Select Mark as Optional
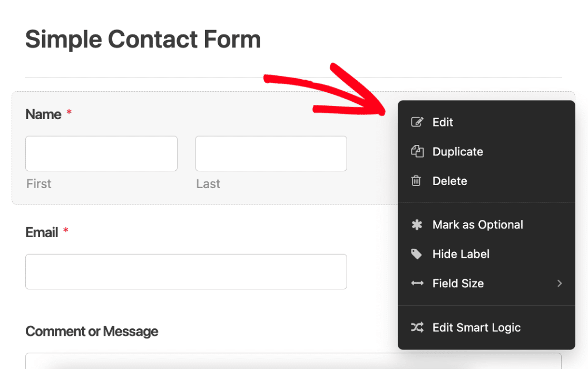The width and height of the screenshot is (588, 369). [x=477, y=225]
